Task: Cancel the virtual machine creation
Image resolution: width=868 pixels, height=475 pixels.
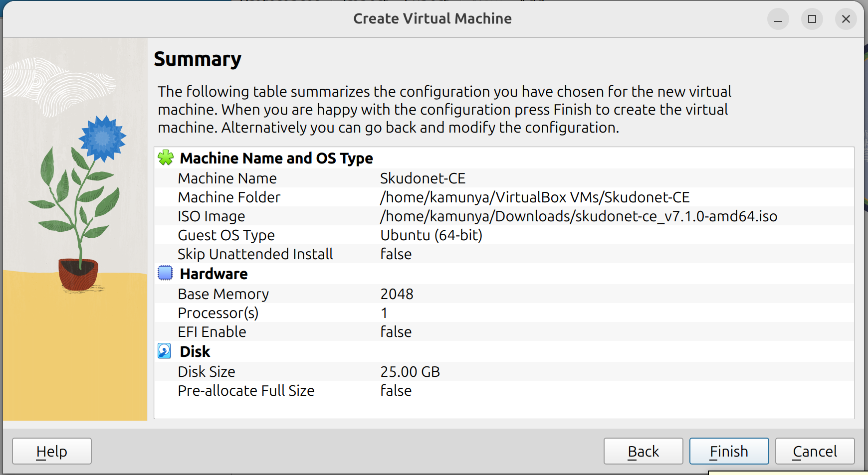Action: (814, 451)
